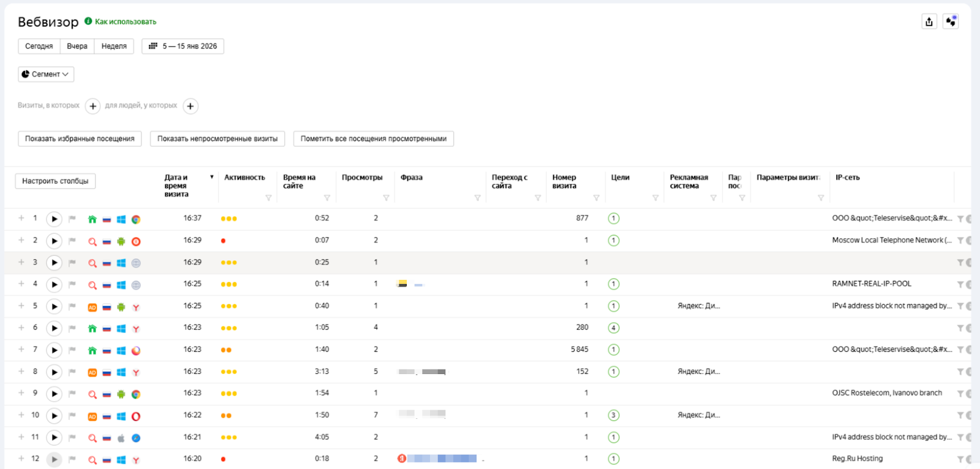Viewport: 980px width, 469px height.
Task: Flag visit in row 8 as favorite
Action: click(x=72, y=372)
